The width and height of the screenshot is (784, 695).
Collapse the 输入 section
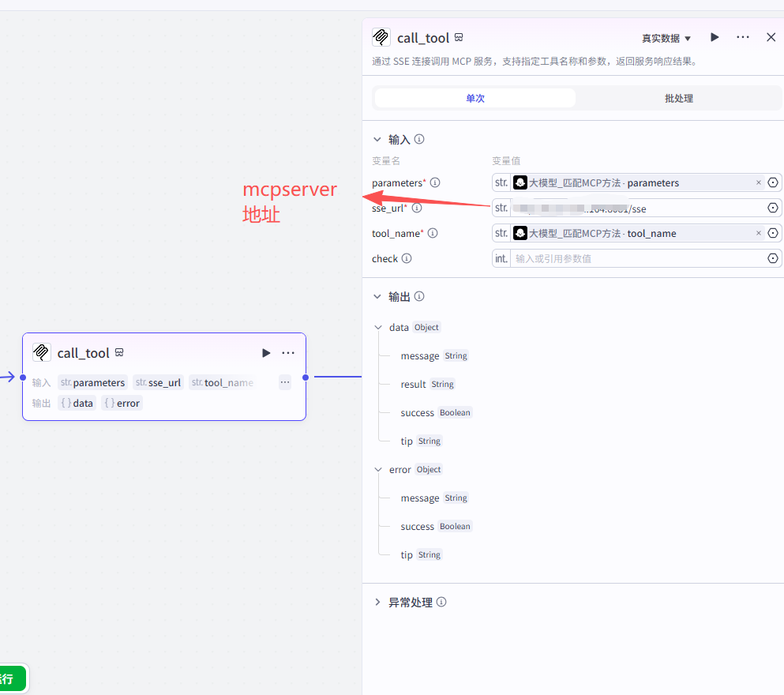pyautogui.click(x=377, y=139)
